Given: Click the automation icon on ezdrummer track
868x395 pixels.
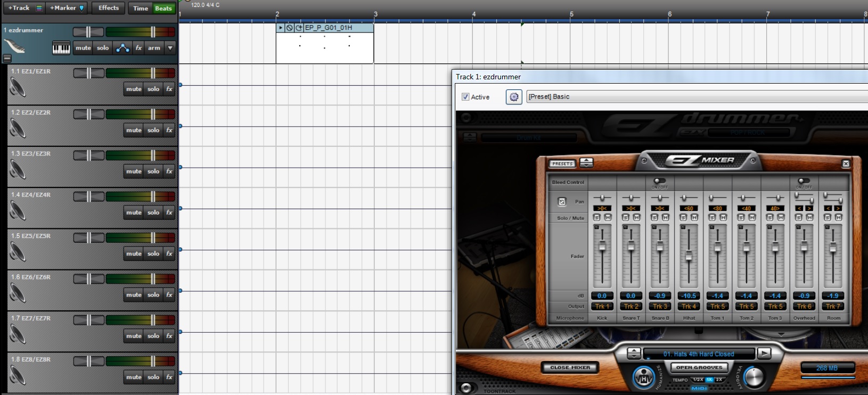Looking at the screenshot, I should click(x=122, y=48).
